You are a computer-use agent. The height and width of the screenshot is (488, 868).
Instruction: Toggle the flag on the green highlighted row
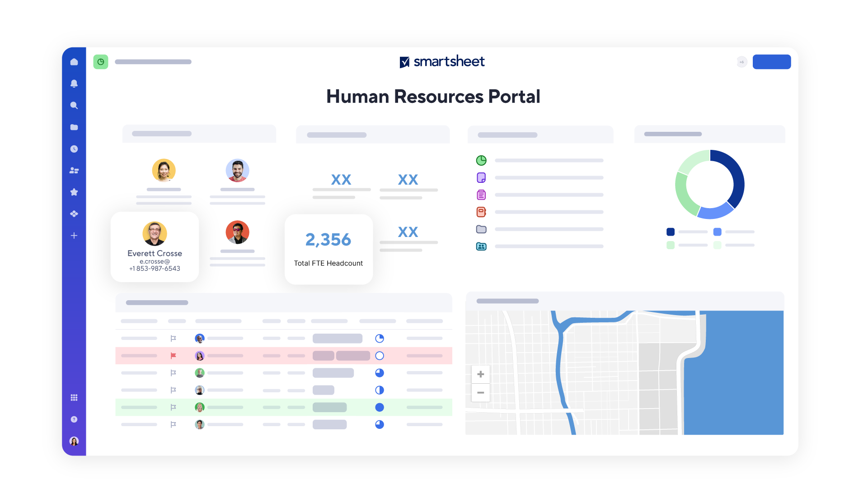point(173,407)
